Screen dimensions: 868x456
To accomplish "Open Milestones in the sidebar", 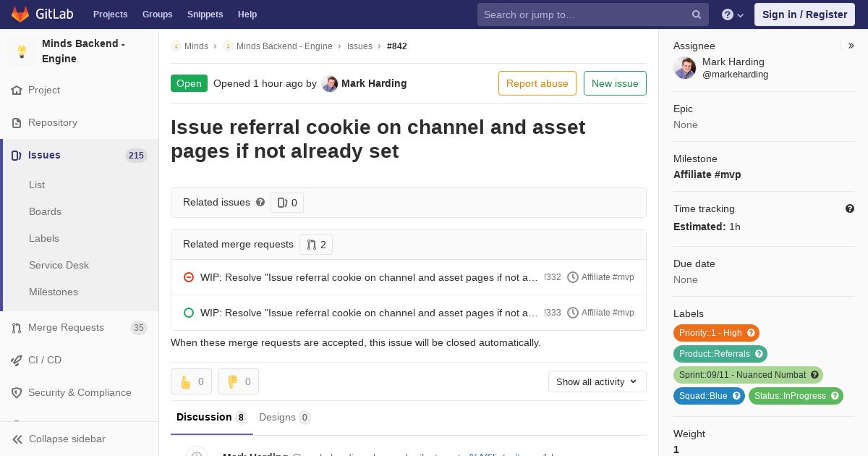I will [x=54, y=292].
